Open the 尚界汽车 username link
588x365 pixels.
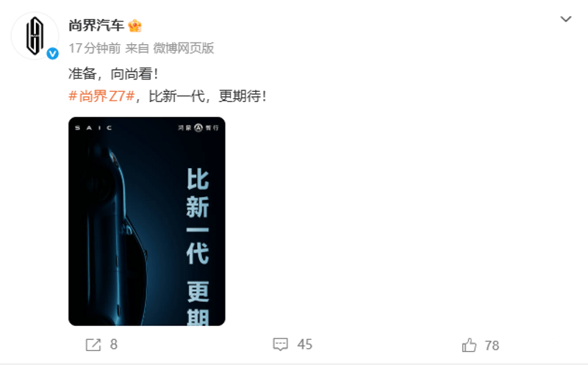[96, 26]
